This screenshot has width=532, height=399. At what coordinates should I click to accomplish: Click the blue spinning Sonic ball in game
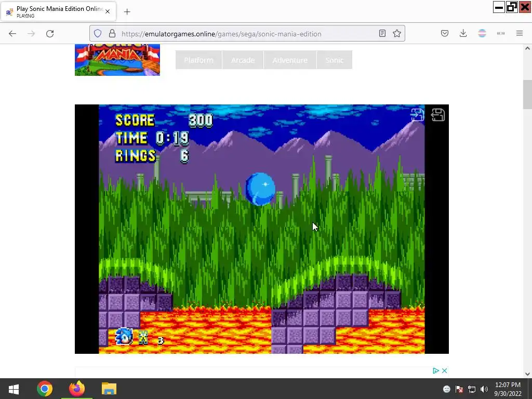coord(260,189)
